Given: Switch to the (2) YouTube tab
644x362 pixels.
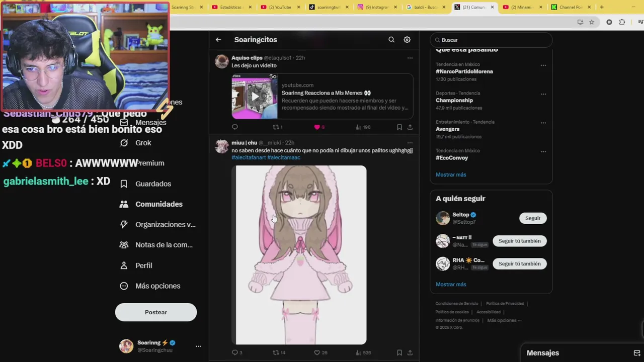Looking at the screenshot, I should (280, 7).
